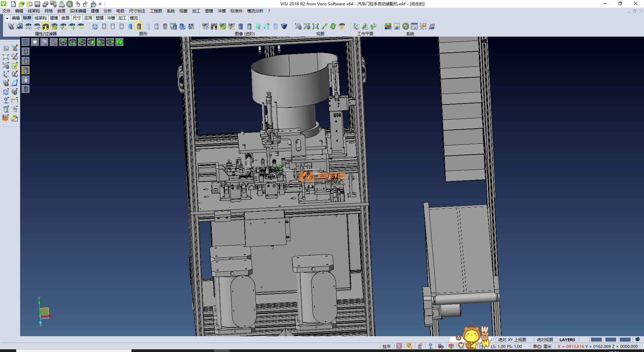
Task: Toggle the highlighted shading button in left viewport strip
Action: (x=26, y=70)
